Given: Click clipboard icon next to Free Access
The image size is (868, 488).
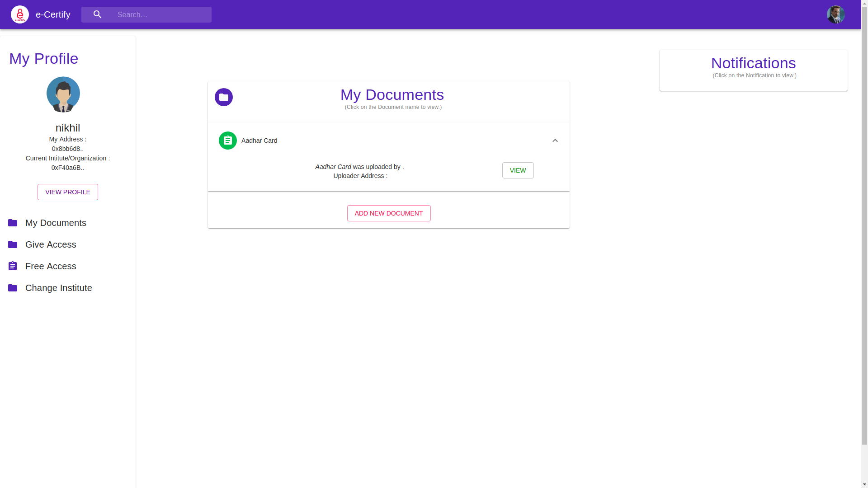Looking at the screenshot, I should 13,266.
